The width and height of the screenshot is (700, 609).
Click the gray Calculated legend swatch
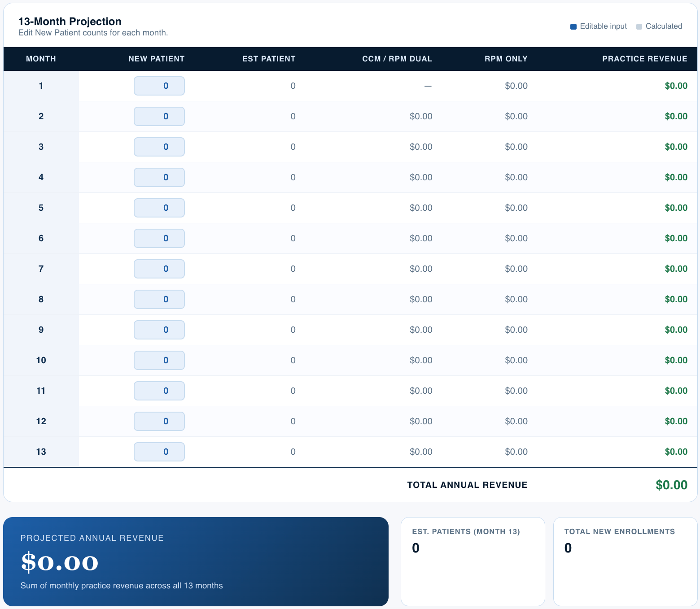point(639,26)
